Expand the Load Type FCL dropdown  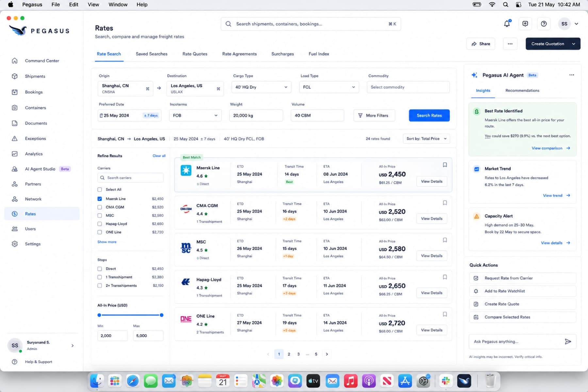pos(329,87)
